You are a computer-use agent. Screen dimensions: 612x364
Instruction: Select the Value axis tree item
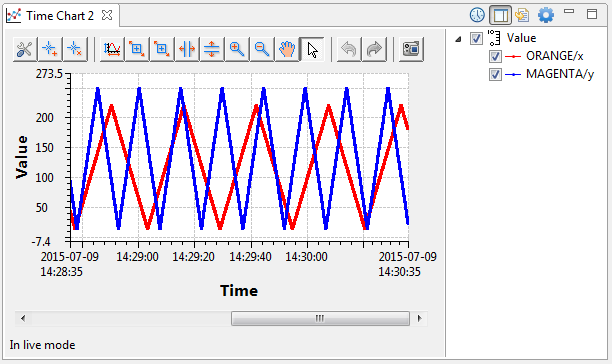(x=521, y=38)
